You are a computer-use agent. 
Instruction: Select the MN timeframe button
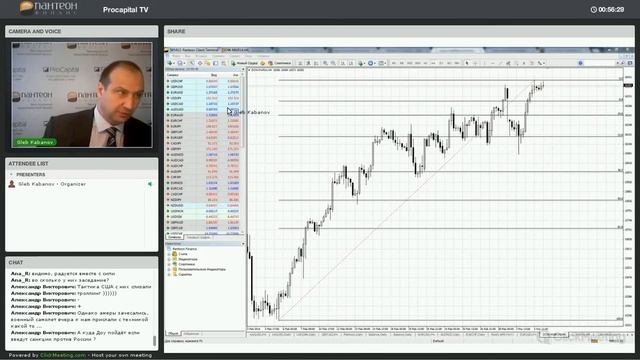pos(457,63)
